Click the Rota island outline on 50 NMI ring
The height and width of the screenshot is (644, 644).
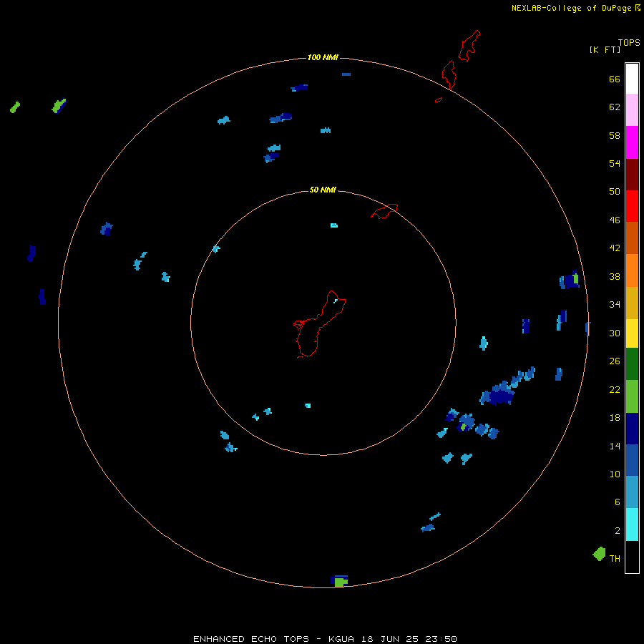[x=384, y=211]
